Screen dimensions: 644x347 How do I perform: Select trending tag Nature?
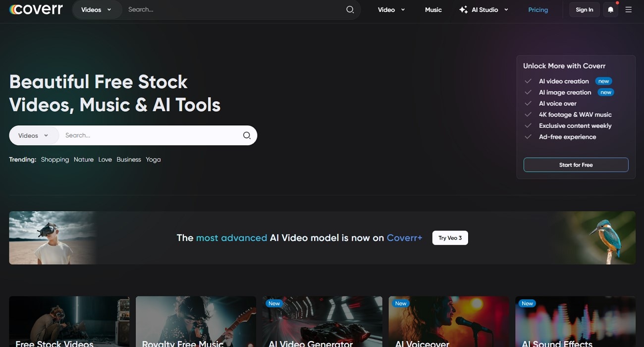(84, 160)
